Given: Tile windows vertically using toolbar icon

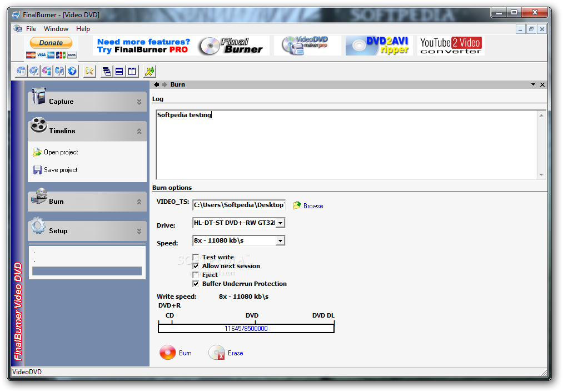Looking at the screenshot, I should pos(132,71).
